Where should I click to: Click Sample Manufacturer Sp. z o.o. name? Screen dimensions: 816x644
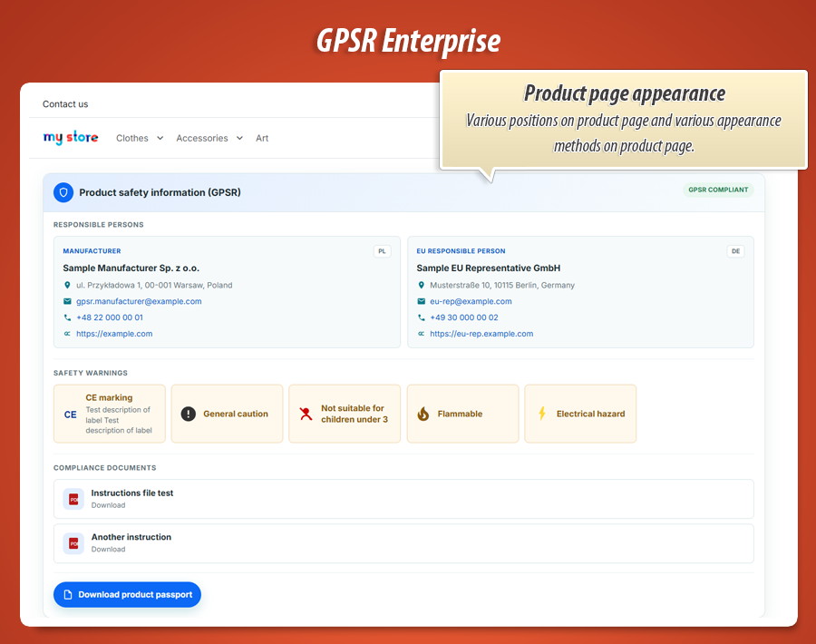131,268
